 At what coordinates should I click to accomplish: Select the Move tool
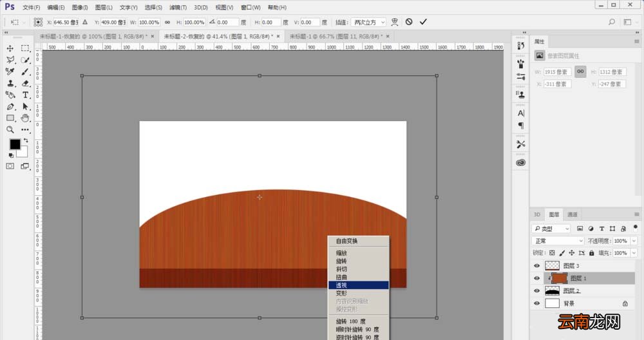[10, 48]
